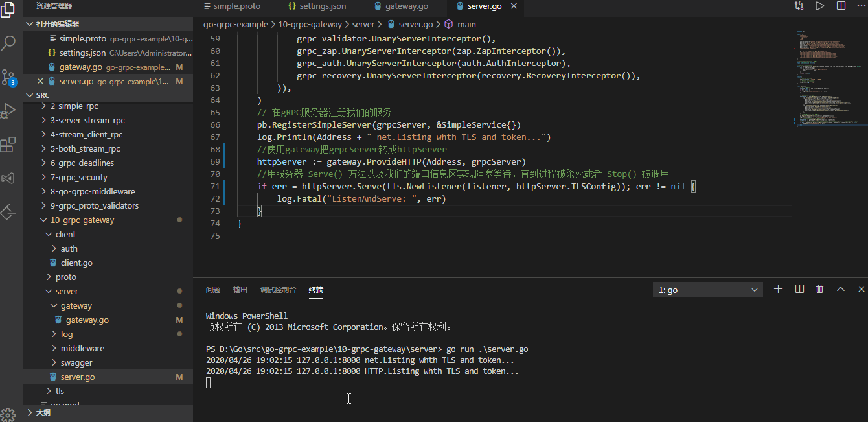Kill the terminal with the trash icon
Image resolution: width=868 pixels, height=422 pixels.
pos(819,289)
